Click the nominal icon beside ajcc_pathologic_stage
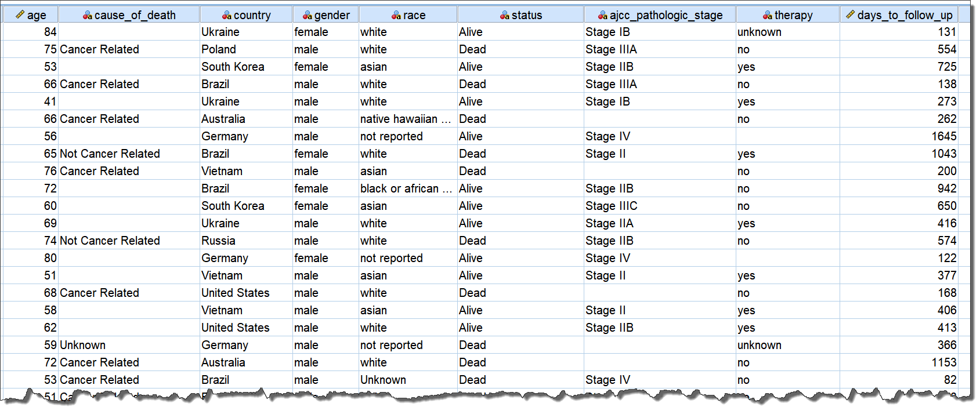Image resolution: width=980 pixels, height=414 pixels. coord(603,16)
